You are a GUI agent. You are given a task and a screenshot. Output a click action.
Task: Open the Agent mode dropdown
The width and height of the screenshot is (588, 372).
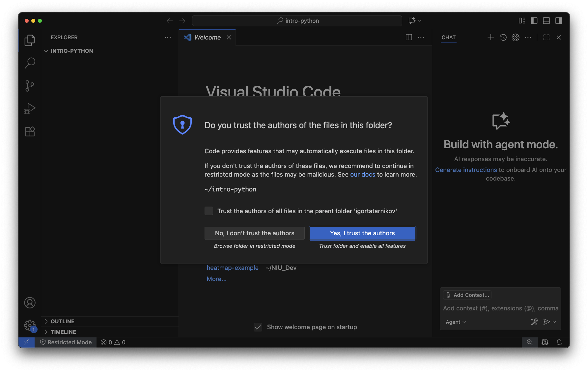pos(456,322)
